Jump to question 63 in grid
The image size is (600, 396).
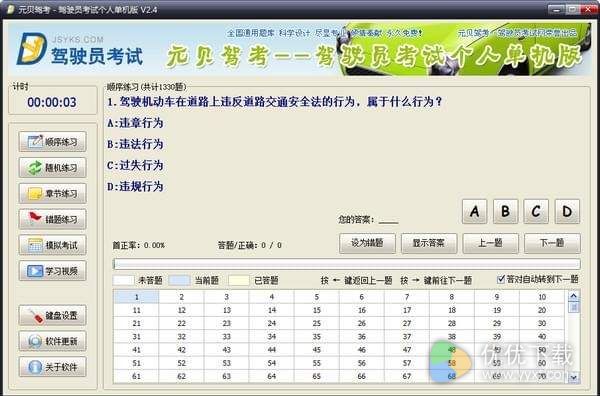(x=227, y=376)
